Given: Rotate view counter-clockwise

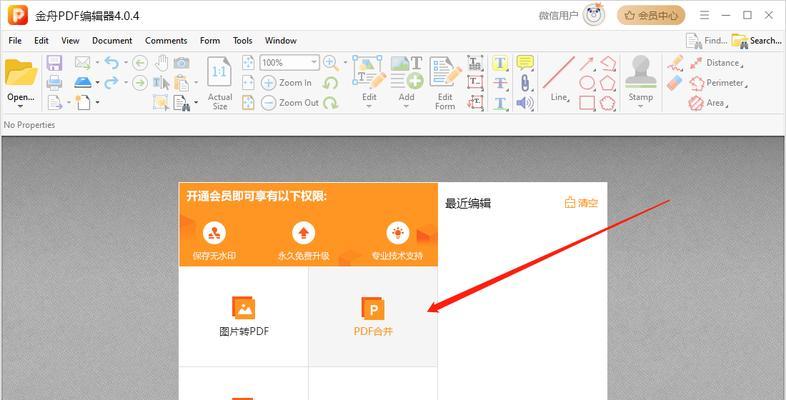Looking at the screenshot, I should [330, 83].
